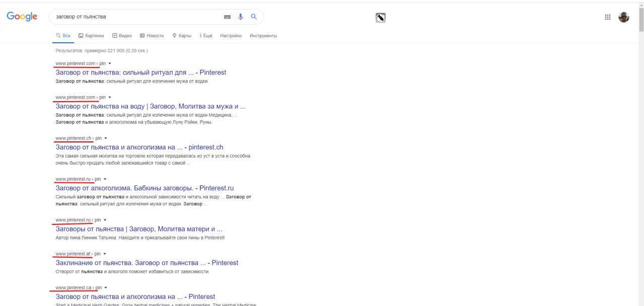Viewport: 644px width, 306px height.
Task: Expand dropdown arrow of first pinterest.com result
Action: [x=110, y=63]
